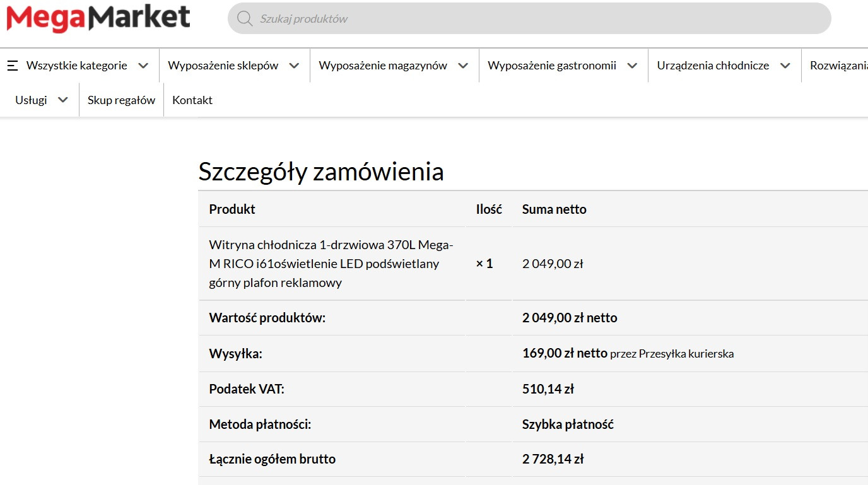Select the Szybka płatność payment method
Image resolution: width=868 pixels, height=485 pixels.
[568, 424]
